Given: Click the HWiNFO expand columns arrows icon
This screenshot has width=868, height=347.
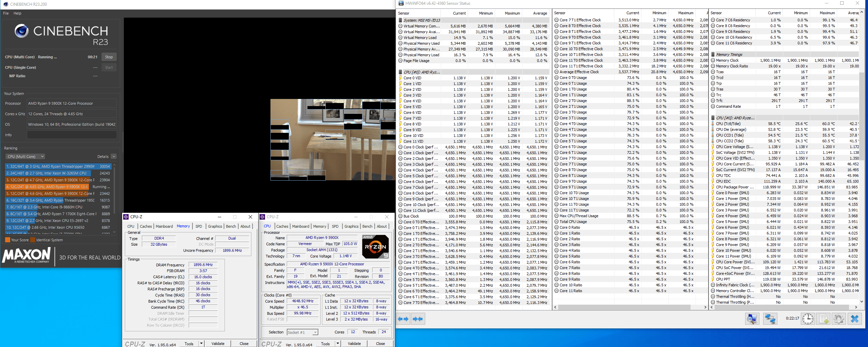Looking at the screenshot, I should 404,319.
